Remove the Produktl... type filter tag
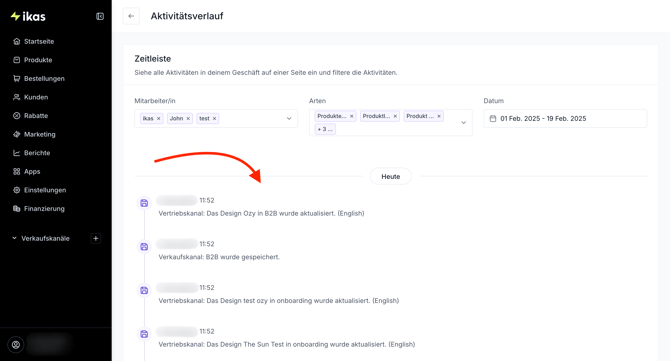 [x=395, y=116]
